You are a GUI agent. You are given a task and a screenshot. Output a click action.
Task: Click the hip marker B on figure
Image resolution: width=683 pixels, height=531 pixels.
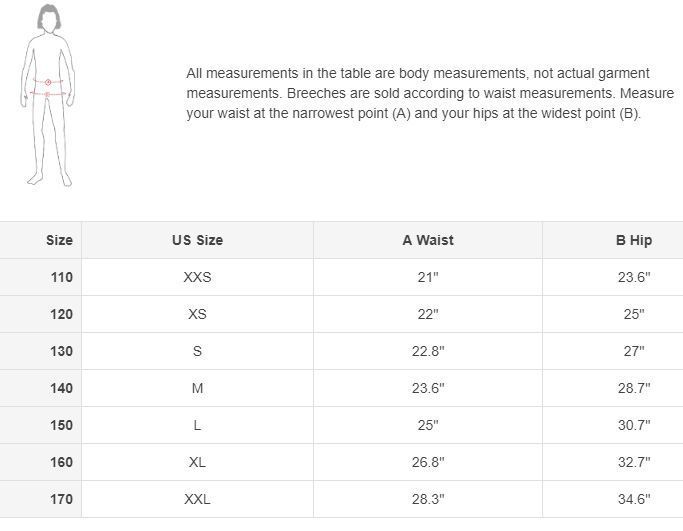[x=47, y=94]
